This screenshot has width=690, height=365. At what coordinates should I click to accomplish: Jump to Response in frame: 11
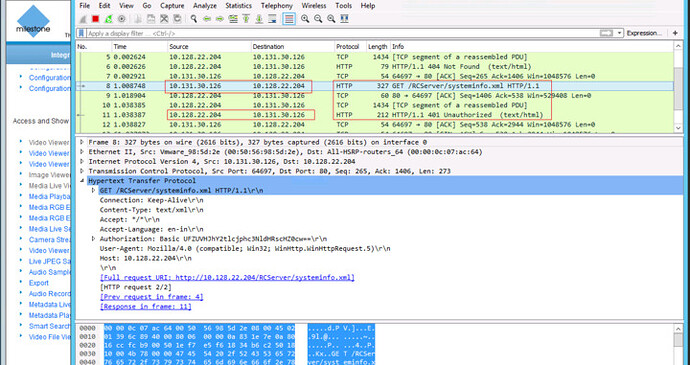(146, 306)
